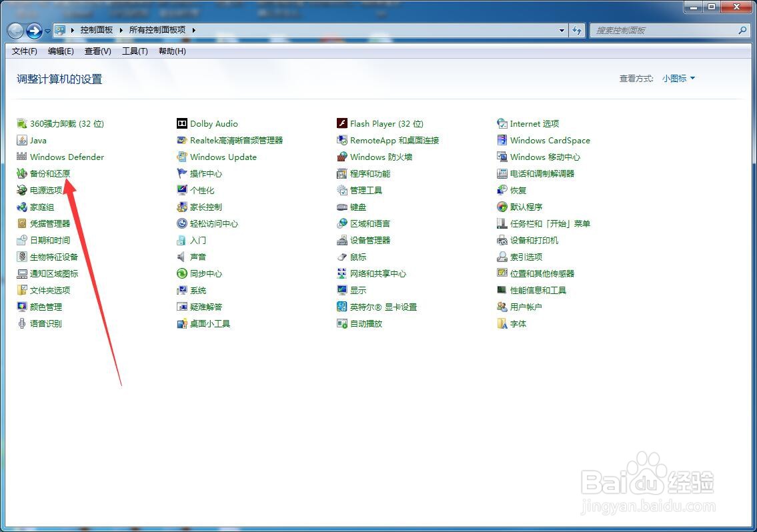Click the 键盘 icon
The image size is (757, 532).
342,207
